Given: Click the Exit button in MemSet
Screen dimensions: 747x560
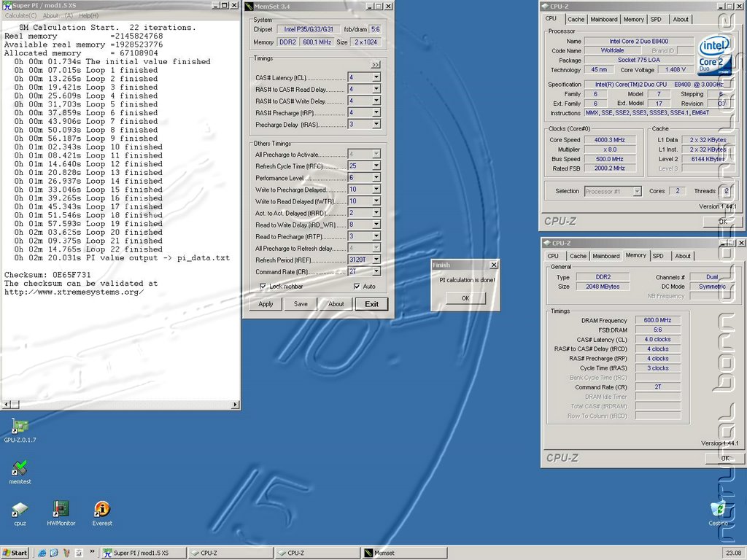Looking at the screenshot, I should (x=371, y=304).
